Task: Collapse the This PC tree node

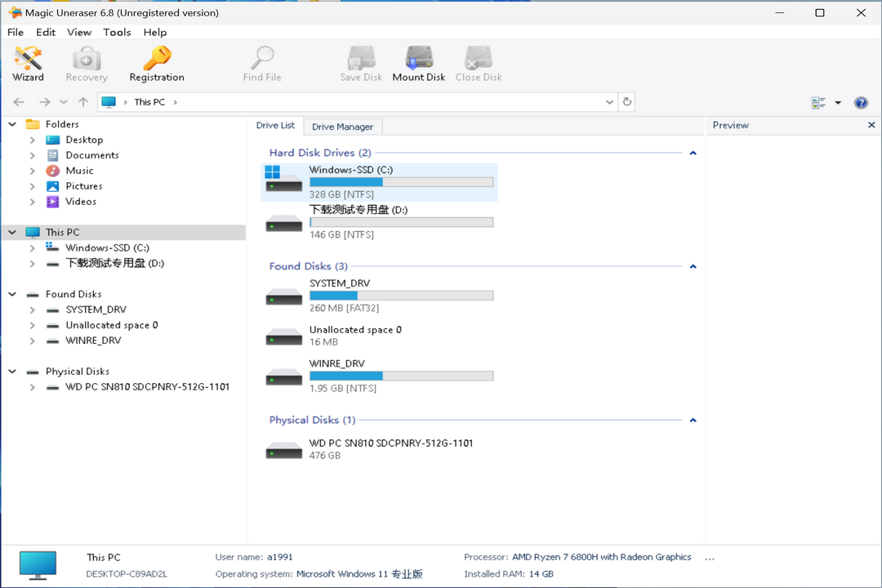Action: [x=12, y=233]
